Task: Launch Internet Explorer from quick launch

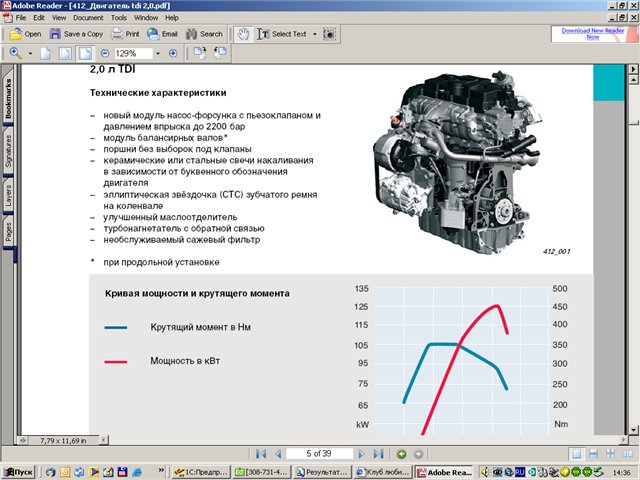Action: tap(137, 472)
